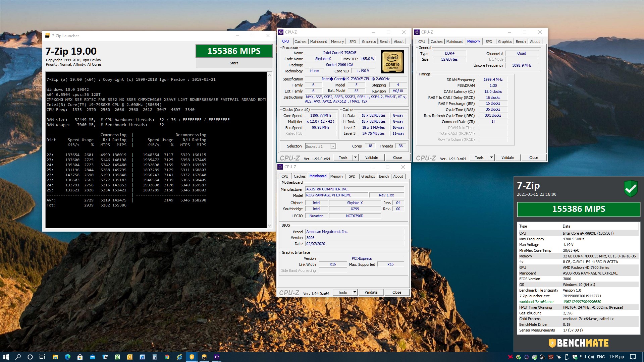Click the 155386 MIPS bar in BenchMate panel
Viewport: 644px width, 362px height.
(579, 209)
